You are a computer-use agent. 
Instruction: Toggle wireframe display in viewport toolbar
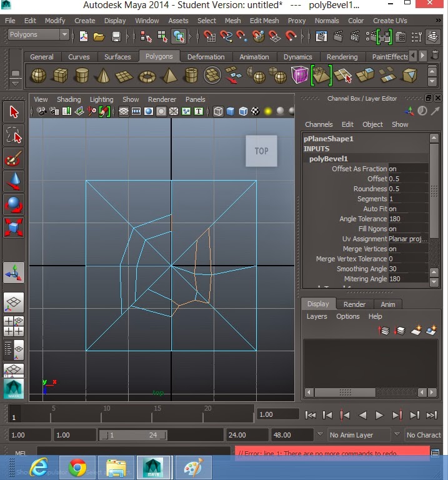218,111
